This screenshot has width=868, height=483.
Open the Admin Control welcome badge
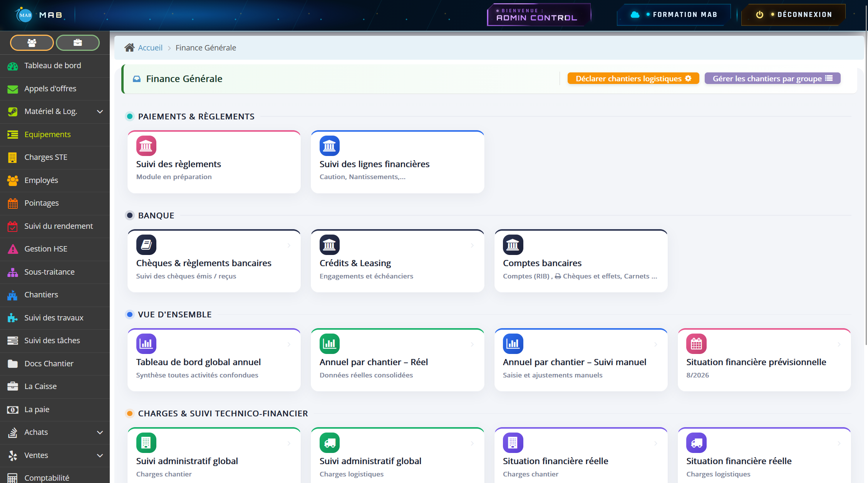(x=539, y=15)
